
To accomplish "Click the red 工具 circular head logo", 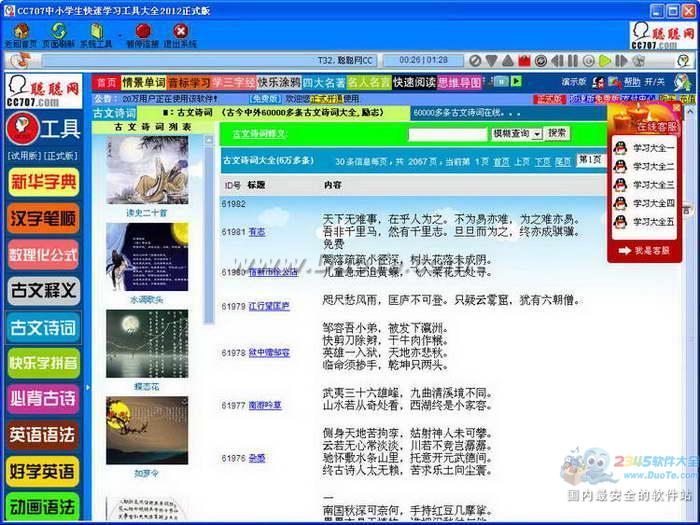I will point(23,129).
